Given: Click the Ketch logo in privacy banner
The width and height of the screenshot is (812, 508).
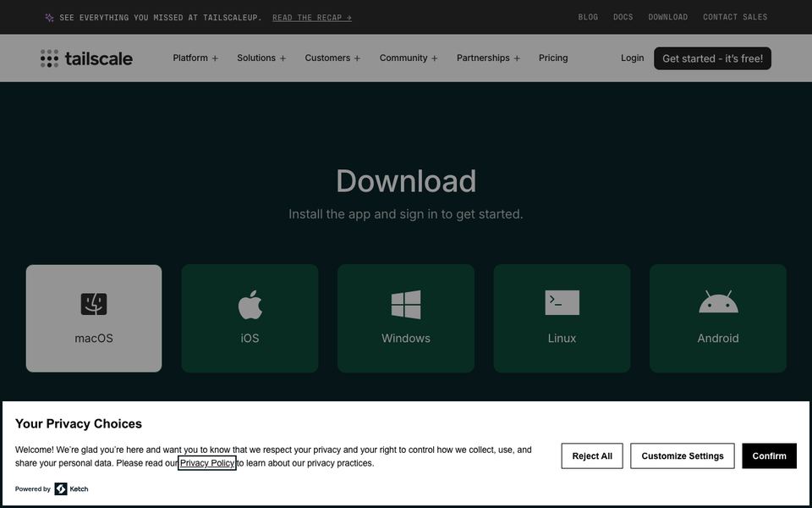Looking at the screenshot, I should tap(71, 489).
